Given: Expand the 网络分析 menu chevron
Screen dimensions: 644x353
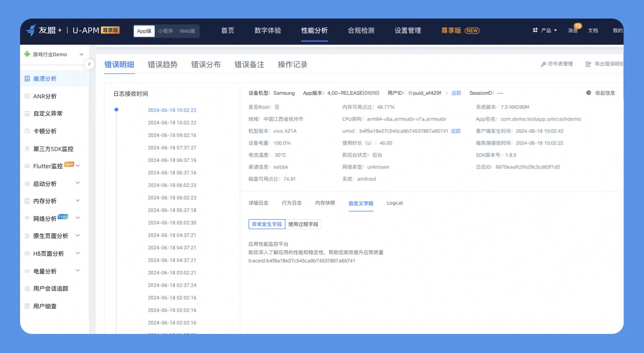Looking at the screenshot, I should tap(78, 218).
